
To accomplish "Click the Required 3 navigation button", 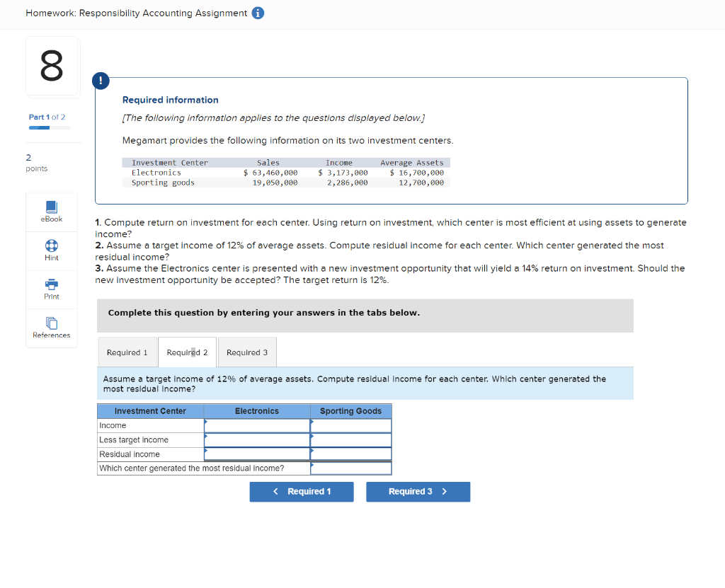I will (x=418, y=491).
